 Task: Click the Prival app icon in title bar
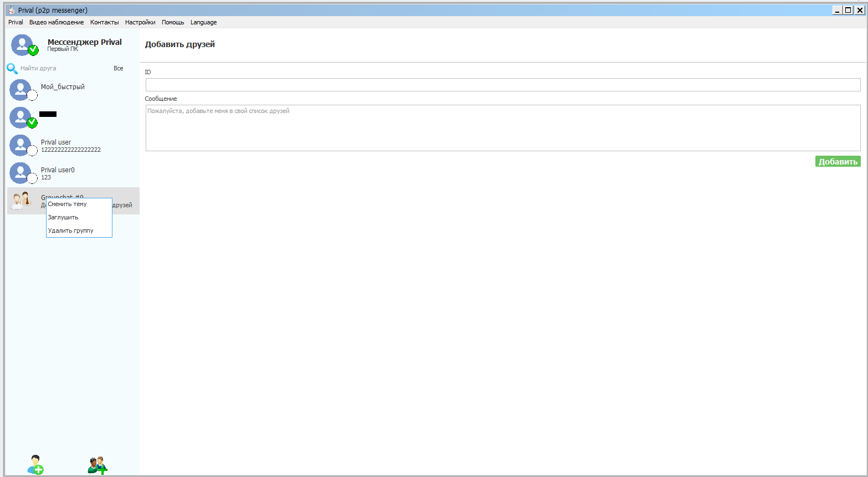(x=11, y=10)
